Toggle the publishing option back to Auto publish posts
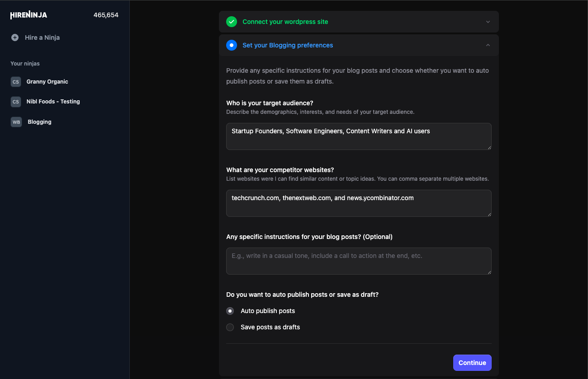Viewport: 588px width, 379px height. click(x=230, y=311)
